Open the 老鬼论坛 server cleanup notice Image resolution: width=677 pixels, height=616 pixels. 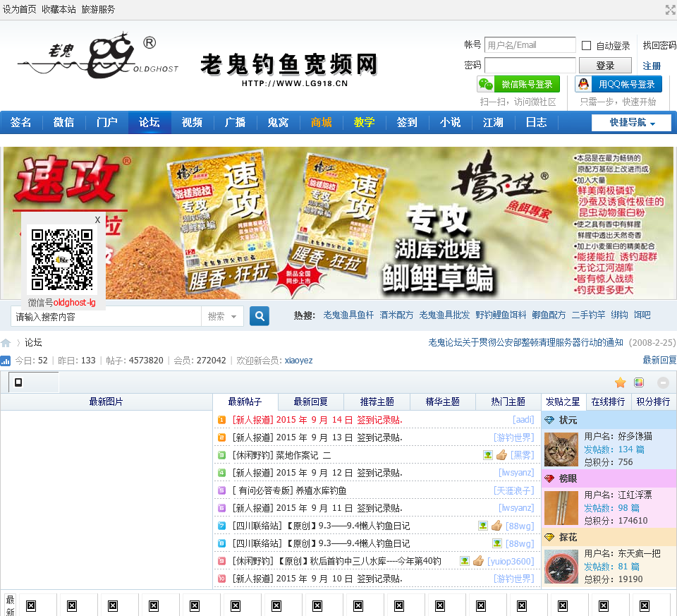pyautogui.click(x=526, y=342)
